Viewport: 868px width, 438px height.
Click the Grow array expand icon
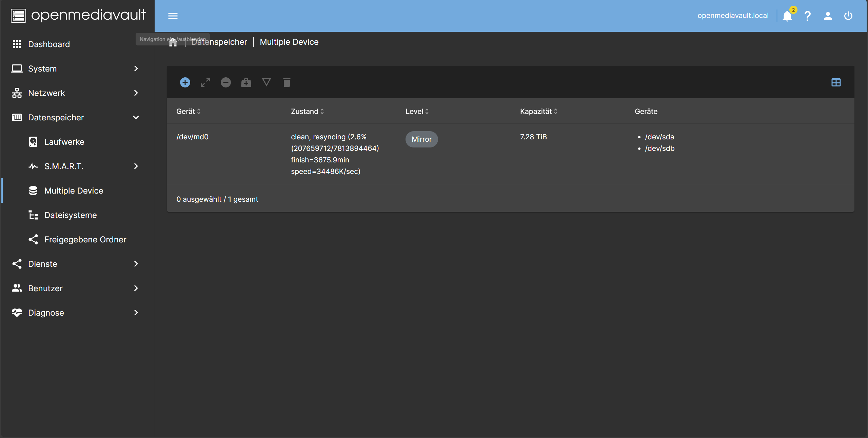(205, 82)
